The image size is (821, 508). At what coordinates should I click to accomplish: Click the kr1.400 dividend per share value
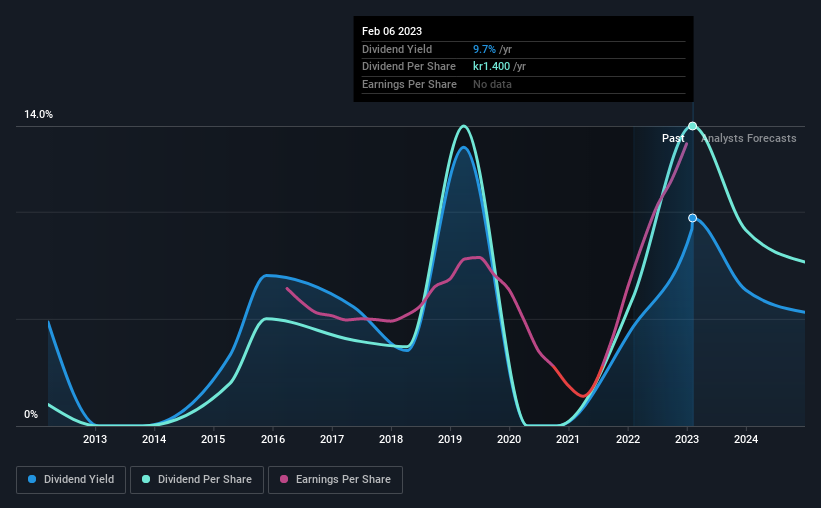pos(491,67)
